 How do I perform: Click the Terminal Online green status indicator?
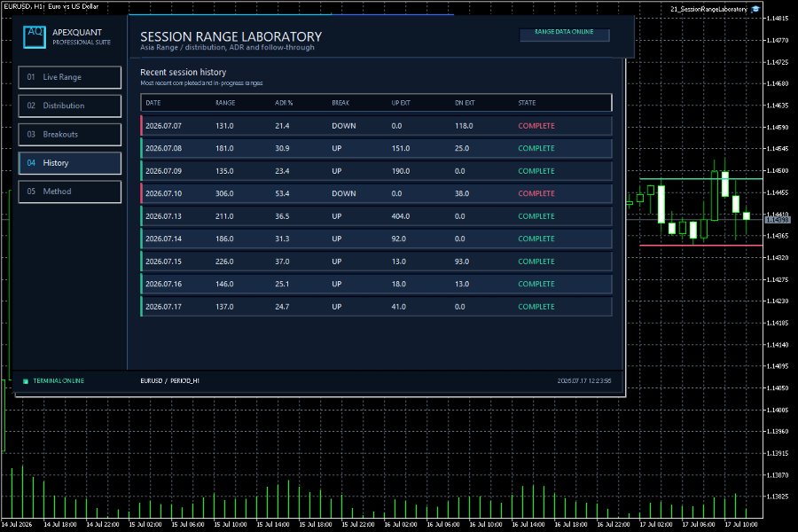(x=26, y=380)
